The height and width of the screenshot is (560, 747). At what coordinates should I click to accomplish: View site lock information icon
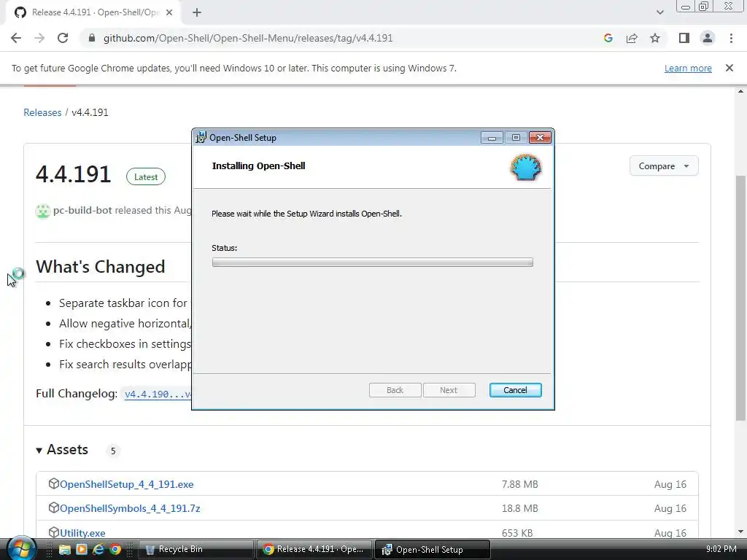point(92,38)
